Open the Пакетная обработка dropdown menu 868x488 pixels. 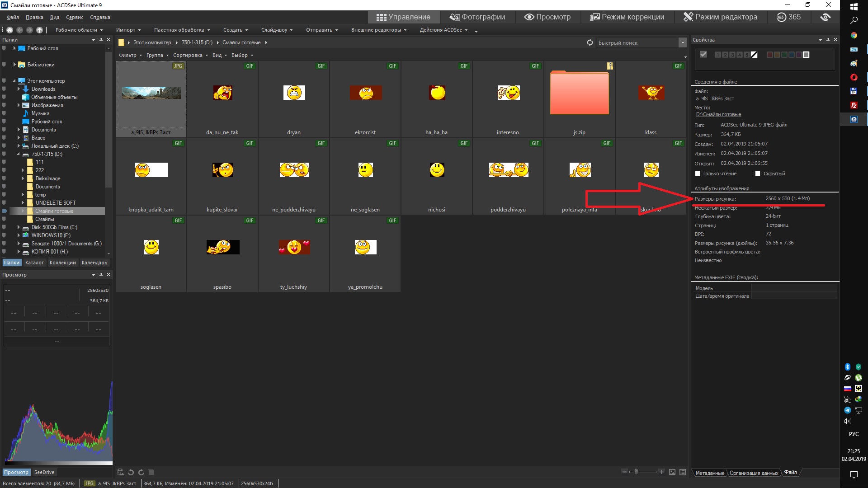[x=182, y=30]
